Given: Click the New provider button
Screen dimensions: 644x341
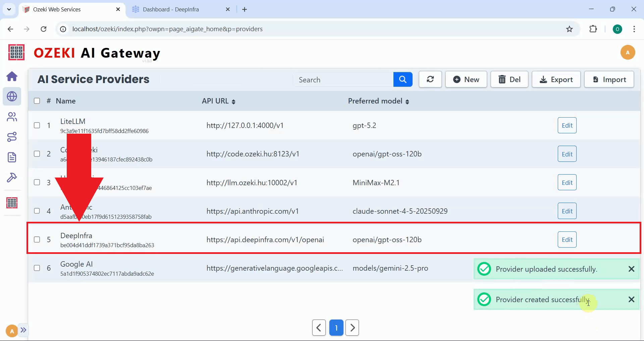Looking at the screenshot, I should (466, 80).
